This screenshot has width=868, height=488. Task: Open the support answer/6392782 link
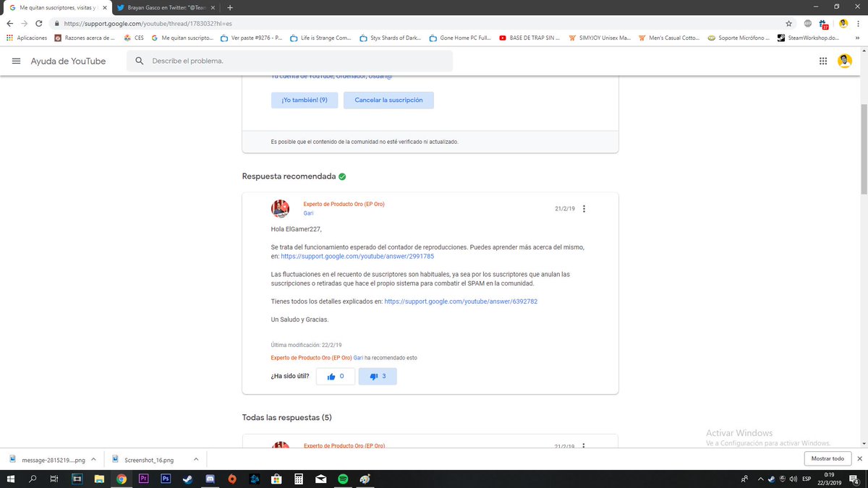[461, 301]
